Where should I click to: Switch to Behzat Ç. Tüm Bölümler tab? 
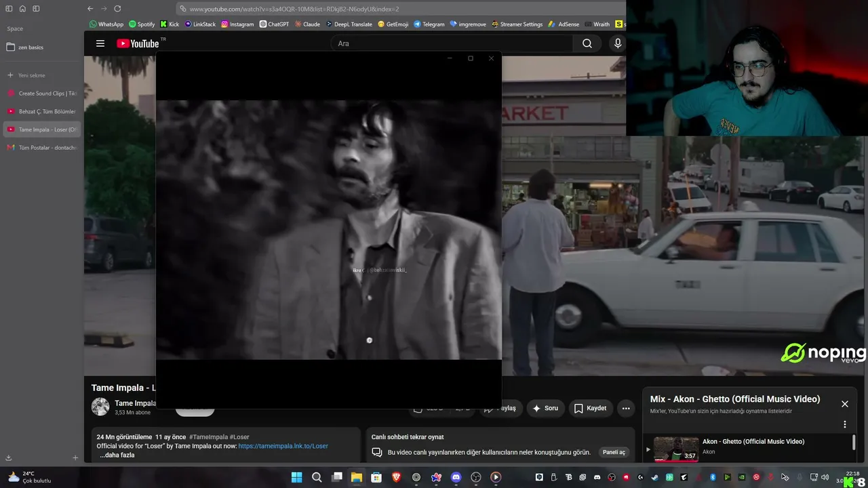click(41, 111)
